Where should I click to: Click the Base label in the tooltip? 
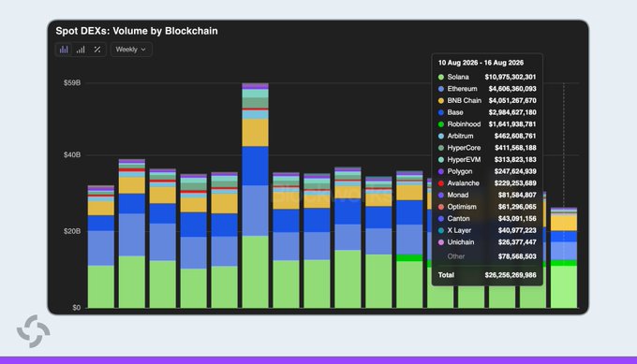pyautogui.click(x=455, y=112)
